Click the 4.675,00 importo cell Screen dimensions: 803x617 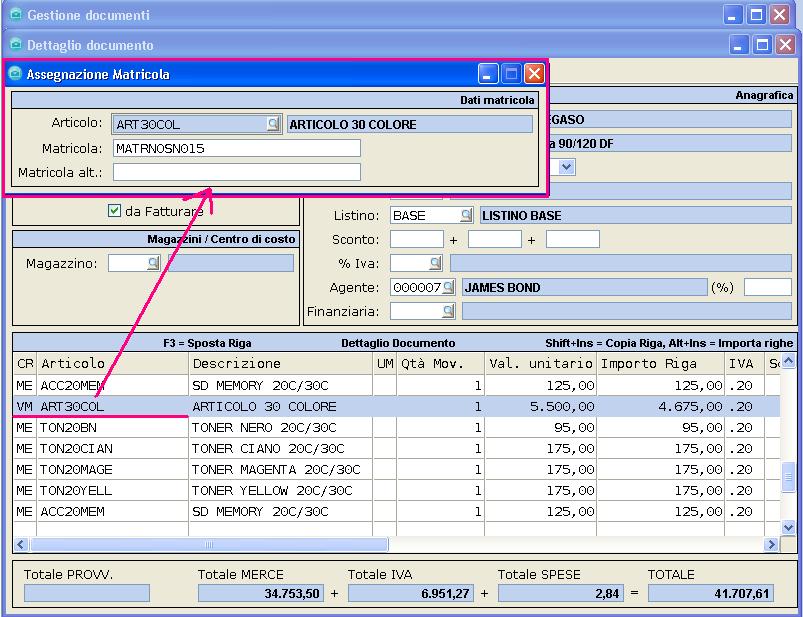coord(661,406)
